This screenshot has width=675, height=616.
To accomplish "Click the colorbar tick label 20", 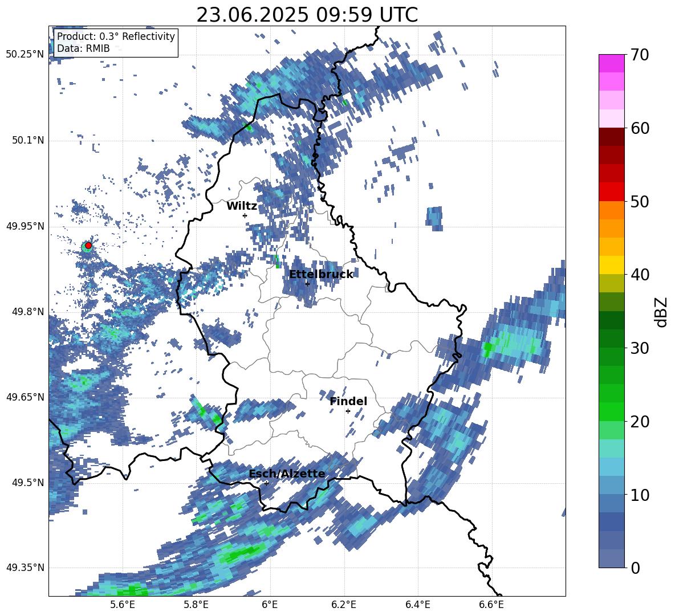I will pos(640,422).
